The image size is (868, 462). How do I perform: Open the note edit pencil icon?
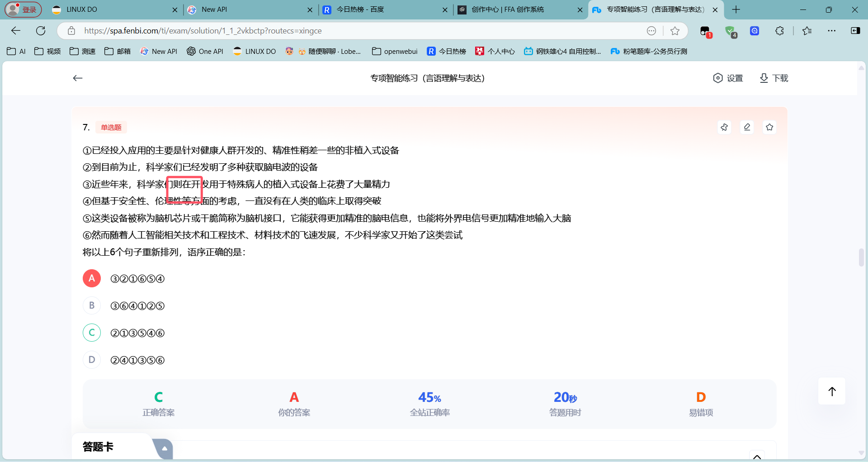coord(747,127)
